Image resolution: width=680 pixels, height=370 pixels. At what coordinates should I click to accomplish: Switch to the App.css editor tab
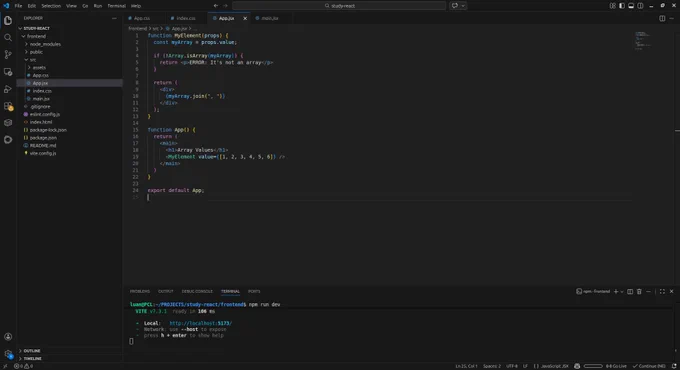pyautogui.click(x=142, y=18)
